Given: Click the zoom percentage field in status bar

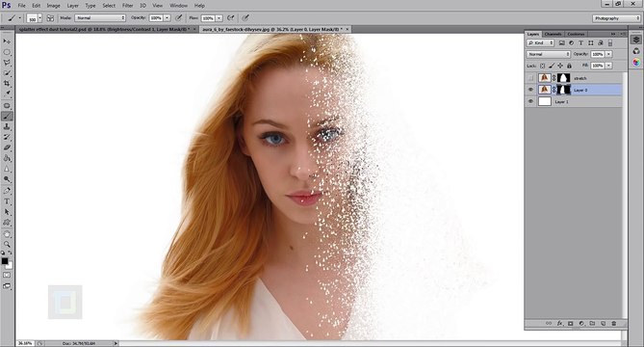Looking at the screenshot, I should point(25,343).
